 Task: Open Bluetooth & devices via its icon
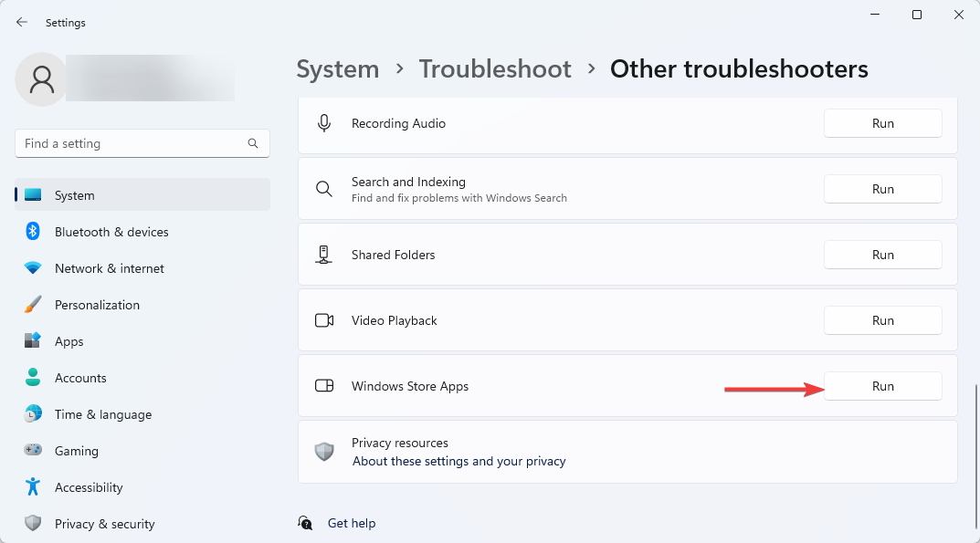click(33, 231)
